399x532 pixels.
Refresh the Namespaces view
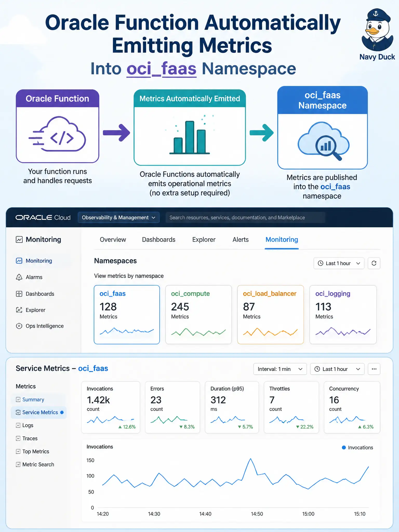point(374,263)
